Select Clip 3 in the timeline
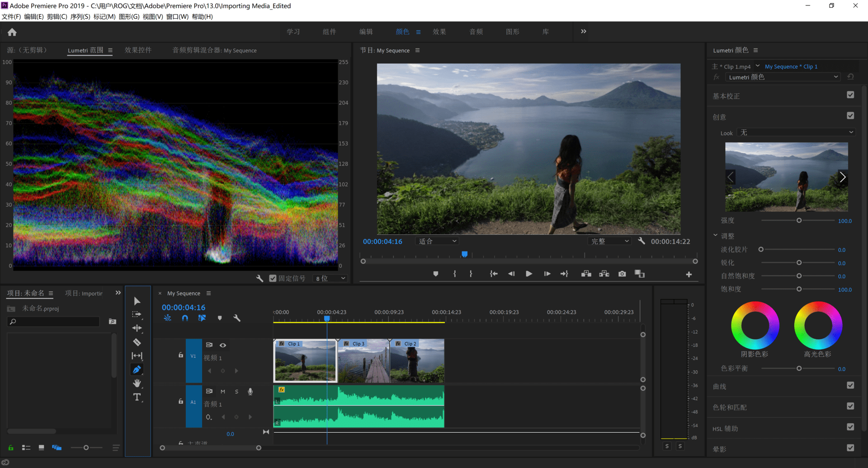The width and height of the screenshot is (868, 468). tap(363, 360)
